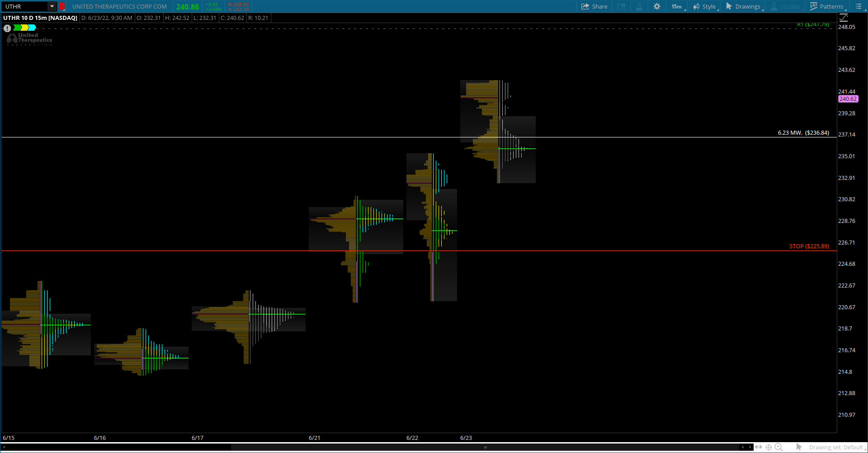
Task: Click the scrollbar step-left arrow near right end
Action: tap(743, 447)
